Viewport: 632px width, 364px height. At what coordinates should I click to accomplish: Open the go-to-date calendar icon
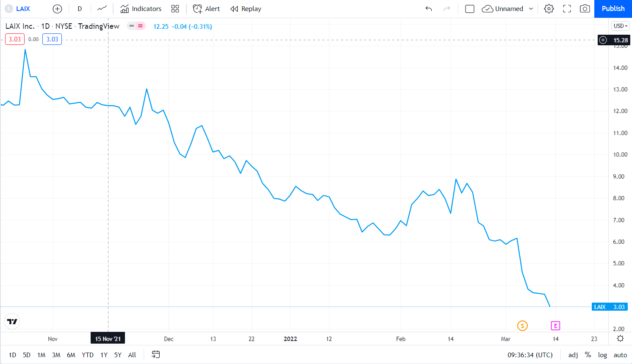(156, 355)
